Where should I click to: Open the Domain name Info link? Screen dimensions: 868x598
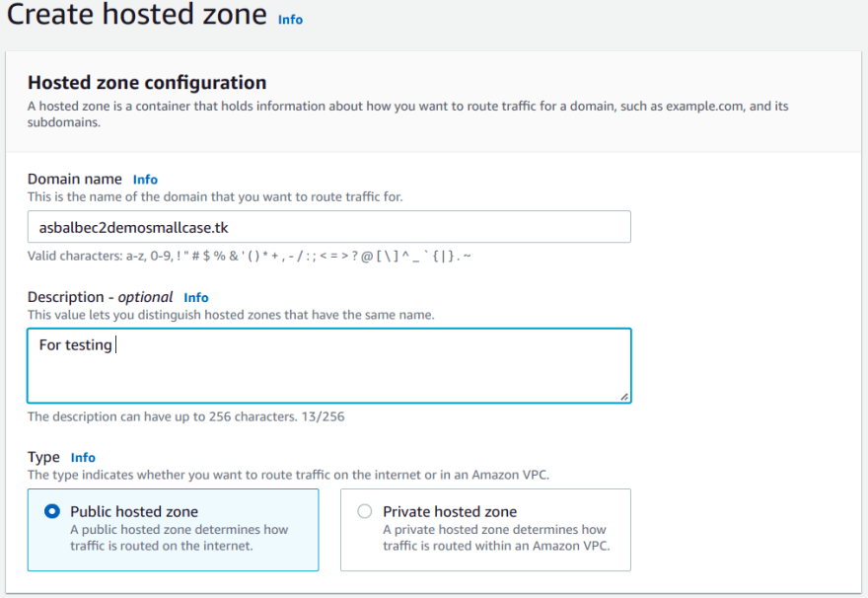(x=145, y=180)
